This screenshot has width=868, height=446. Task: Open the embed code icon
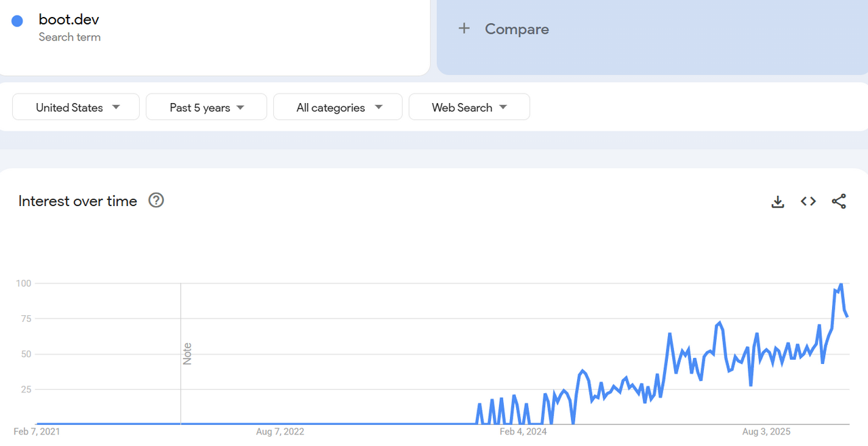(x=808, y=201)
